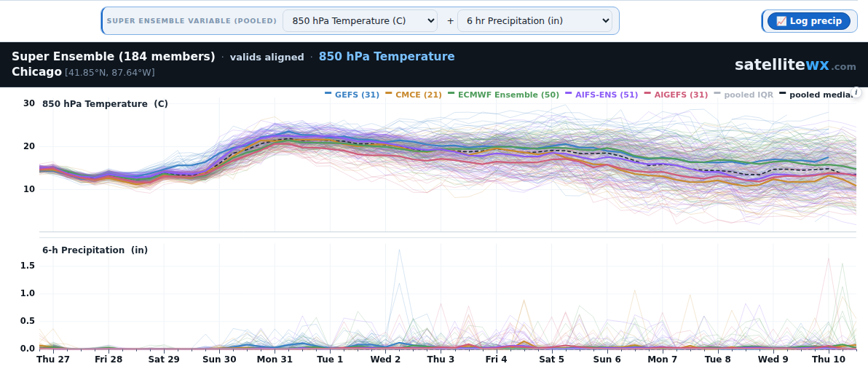This screenshot has height=377, width=868.
Task: Click the 0.0 precipitation axis tick
Action: tap(28, 349)
